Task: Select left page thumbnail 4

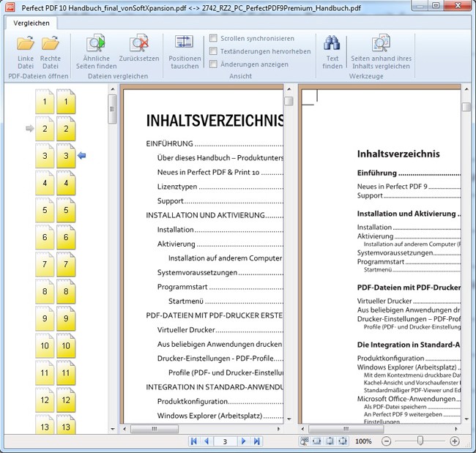Action: [x=45, y=183]
